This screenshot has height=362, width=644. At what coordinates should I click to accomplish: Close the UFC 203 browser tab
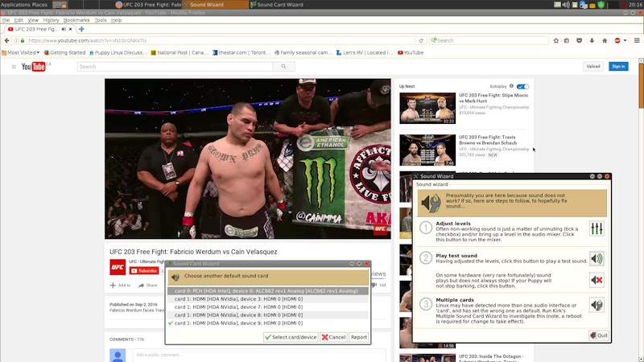click(70, 29)
